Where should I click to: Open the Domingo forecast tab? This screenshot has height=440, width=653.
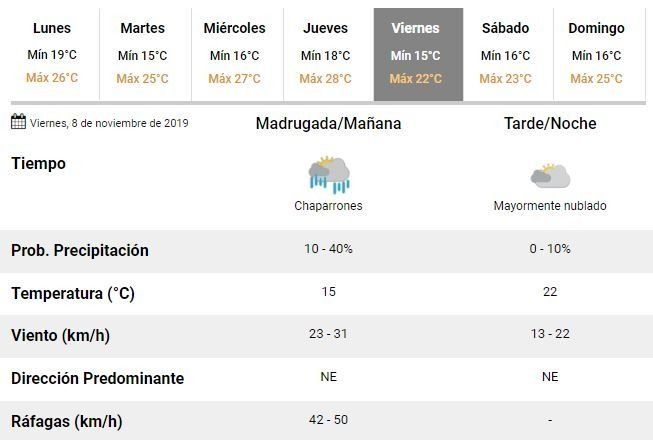click(x=596, y=54)
